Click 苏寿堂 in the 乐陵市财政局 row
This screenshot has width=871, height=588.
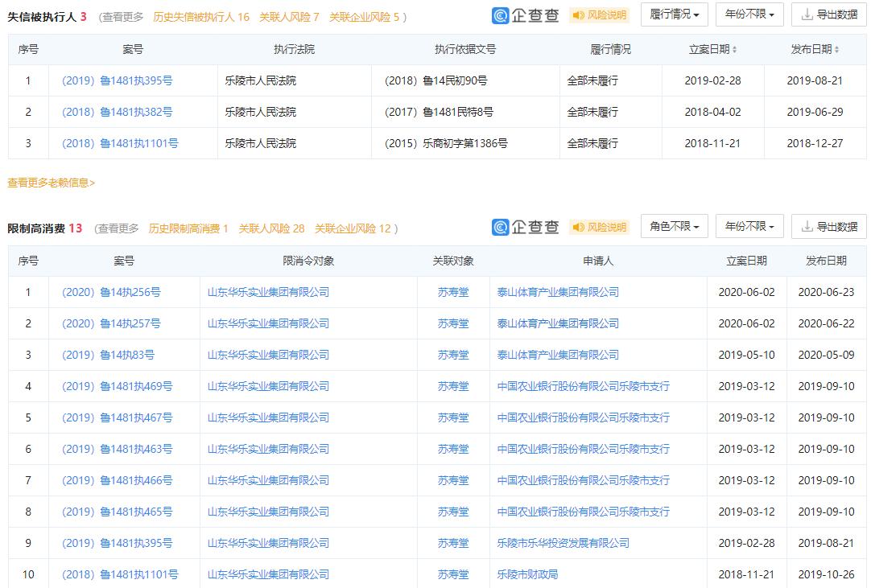tap(453, 574)
